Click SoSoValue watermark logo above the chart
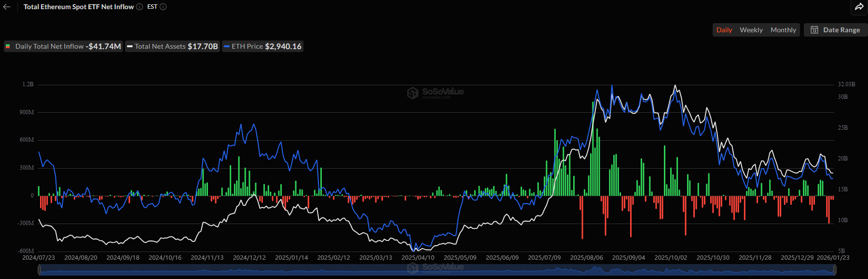868x279 pixels. point(435,93)
